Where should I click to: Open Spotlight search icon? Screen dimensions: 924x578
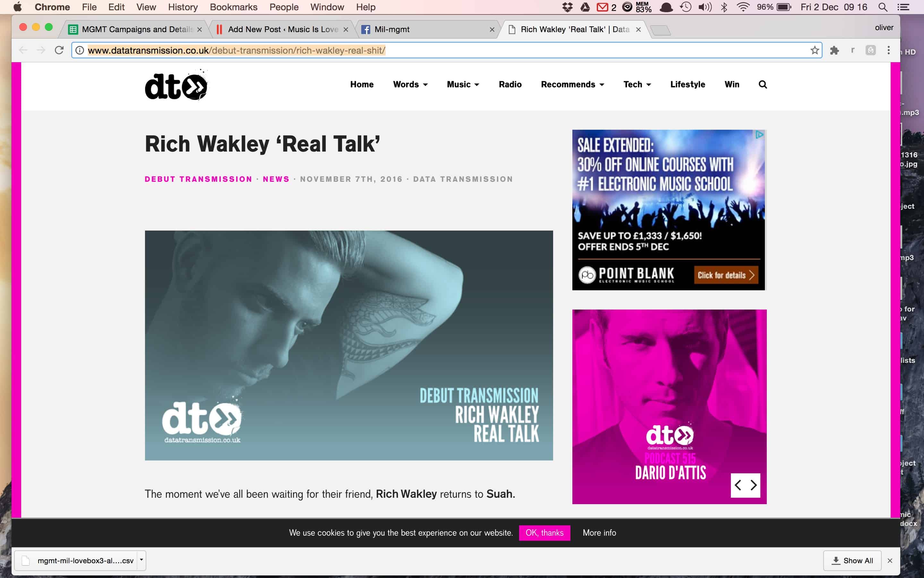(883, 7)
